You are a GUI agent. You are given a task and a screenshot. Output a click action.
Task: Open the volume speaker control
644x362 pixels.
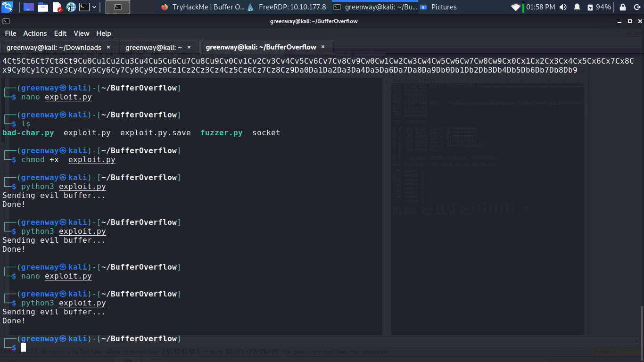[564, 7]
